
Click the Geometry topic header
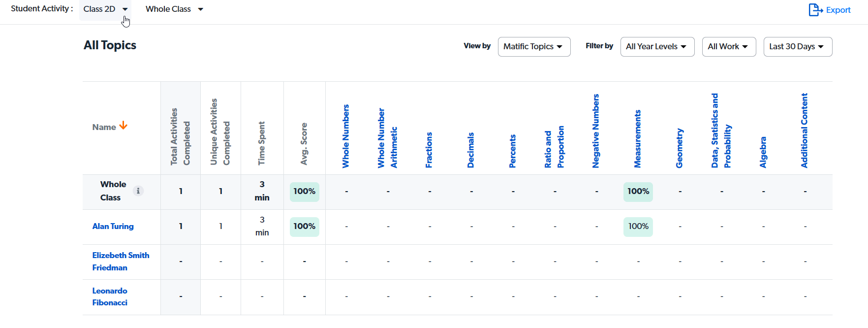coord(680,148)
